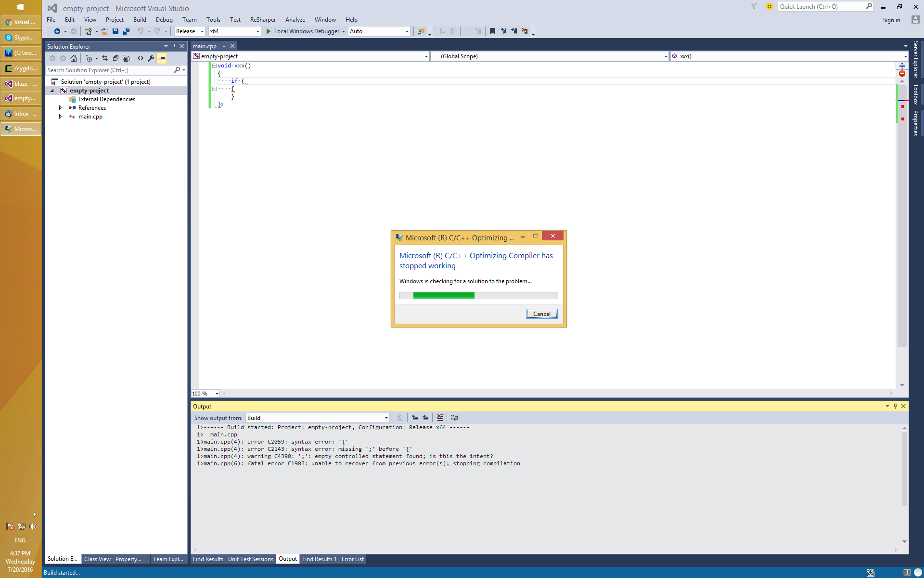Open the Debug menu
The width and height of the screenshot is (924, 578).
coord(164,20)
